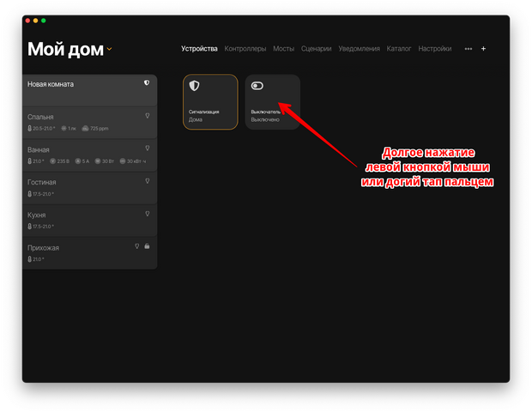Click the lock icon in Прихожая row

click(x=147, y=246)
